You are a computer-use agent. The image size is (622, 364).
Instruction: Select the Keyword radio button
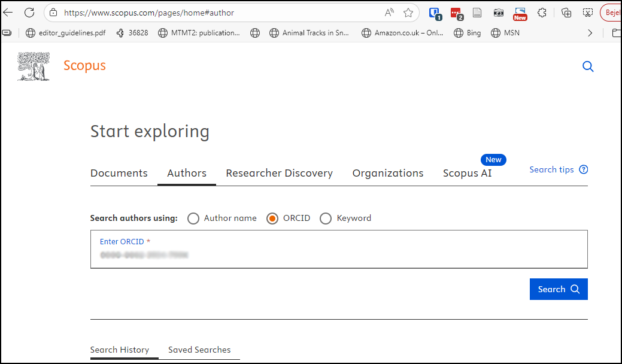pyautogui.click(x=326, y=219)
